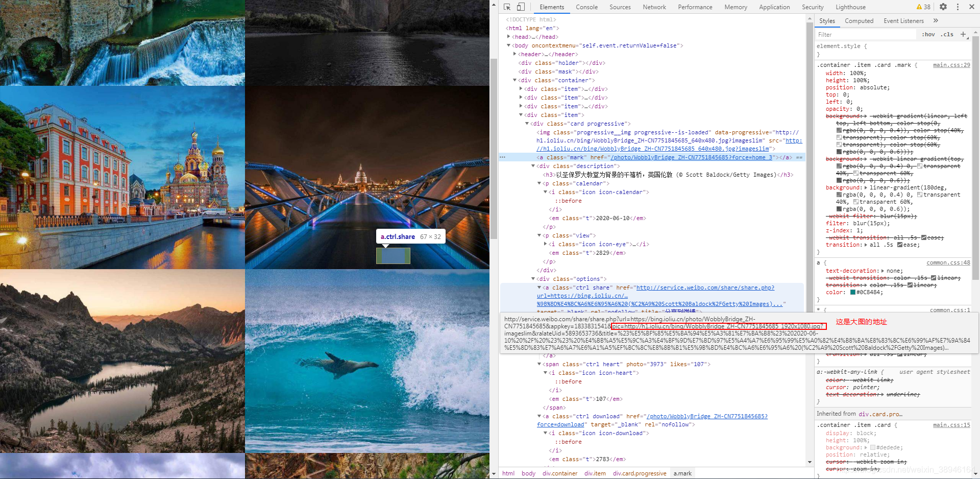Open the Lighthouse tab

point(850,7)
